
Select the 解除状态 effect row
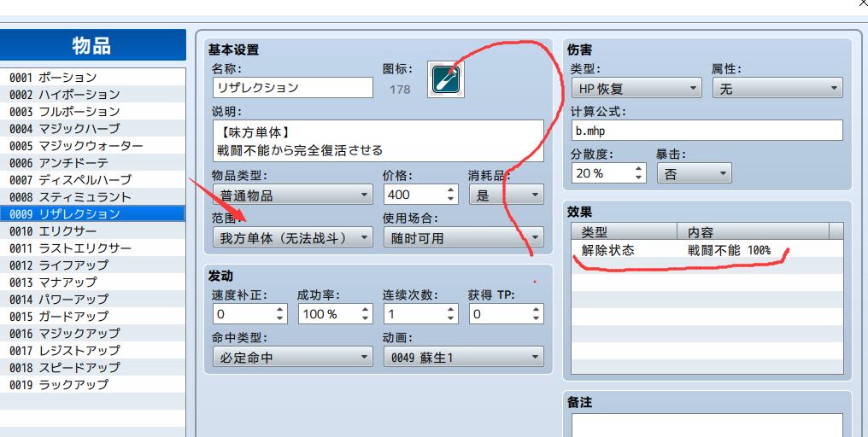point(707,250)
